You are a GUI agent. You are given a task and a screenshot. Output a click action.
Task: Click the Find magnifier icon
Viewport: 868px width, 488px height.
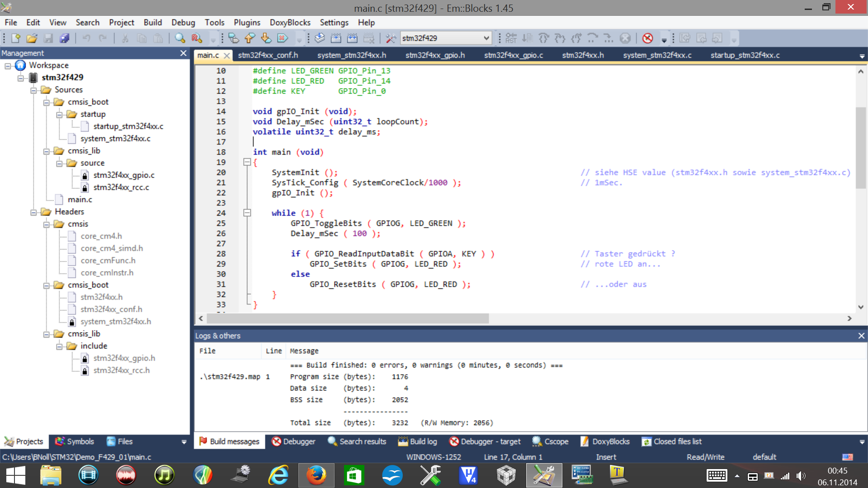(x=180, y=38)
